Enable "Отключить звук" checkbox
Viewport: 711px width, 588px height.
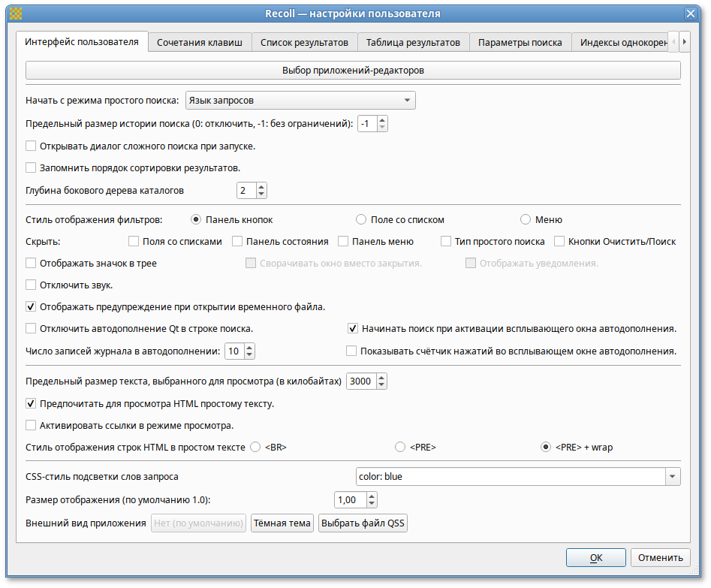tap(31, 285)
